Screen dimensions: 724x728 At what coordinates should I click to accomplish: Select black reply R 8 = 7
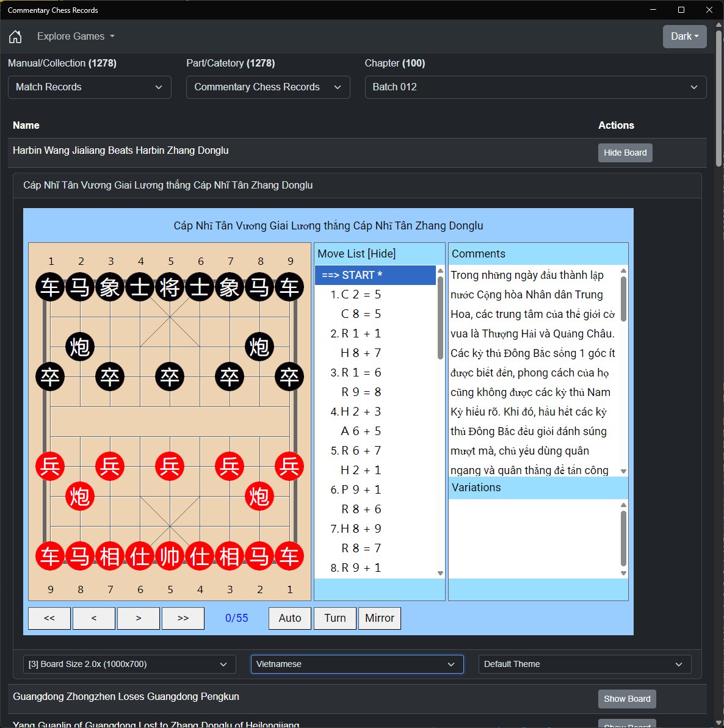pyautogui.click(x=375, y=548)
